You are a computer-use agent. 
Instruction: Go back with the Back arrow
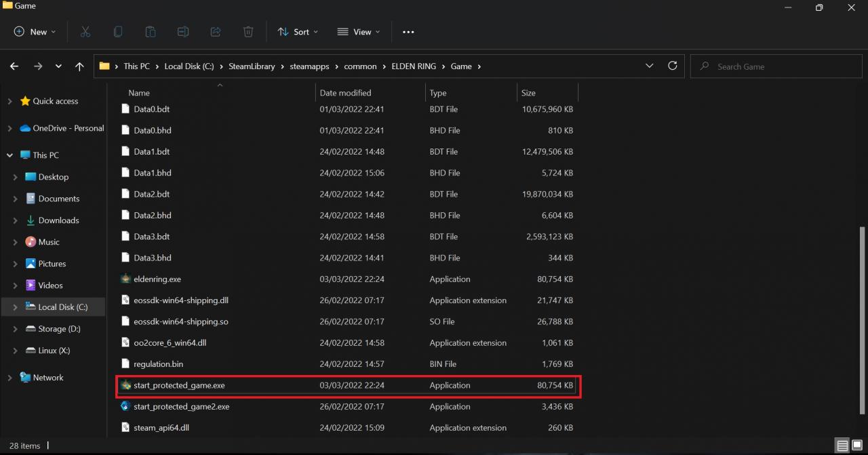pos(14,66)
